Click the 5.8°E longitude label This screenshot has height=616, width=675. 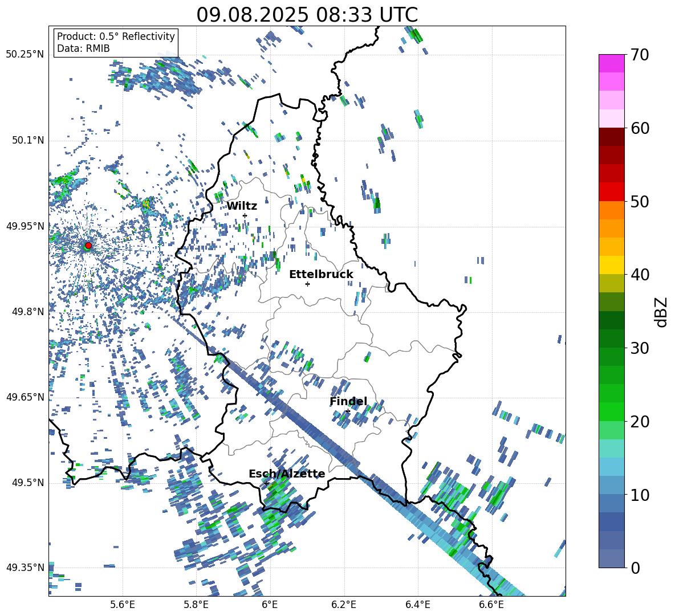[196, 605]
